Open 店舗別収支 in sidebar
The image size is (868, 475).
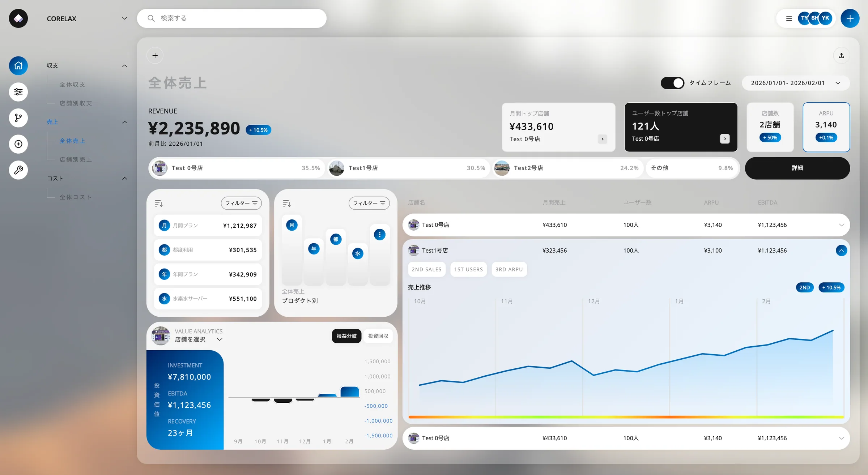point(76,103)
